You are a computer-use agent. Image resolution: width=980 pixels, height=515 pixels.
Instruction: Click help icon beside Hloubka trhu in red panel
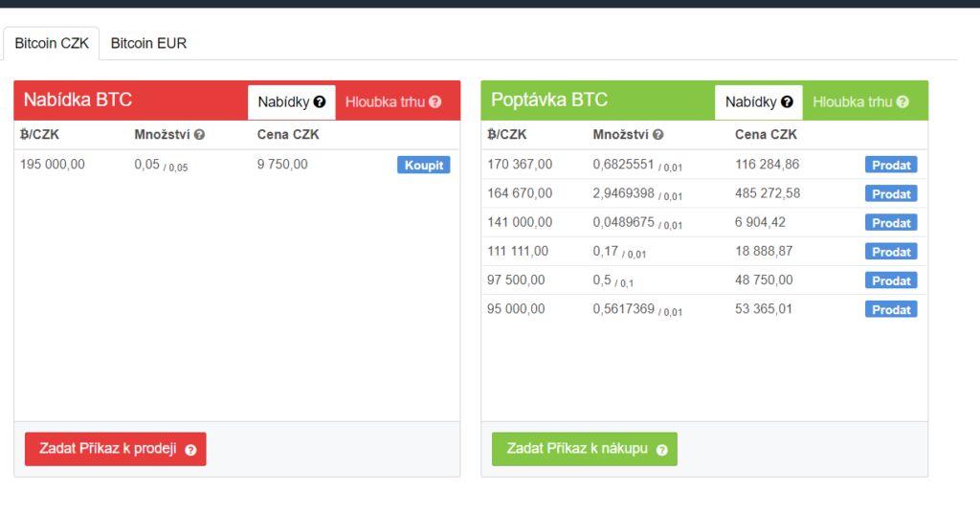click(x=435, y=101)
